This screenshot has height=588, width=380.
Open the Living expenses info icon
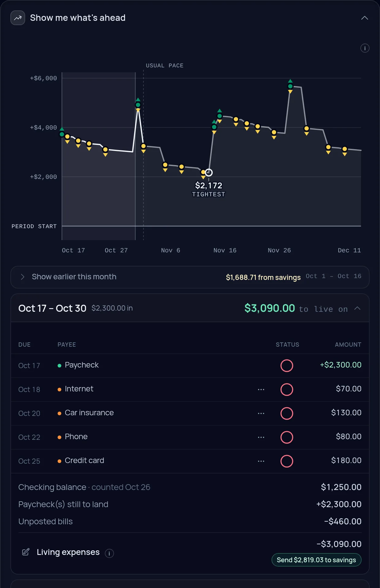[109, 553]
